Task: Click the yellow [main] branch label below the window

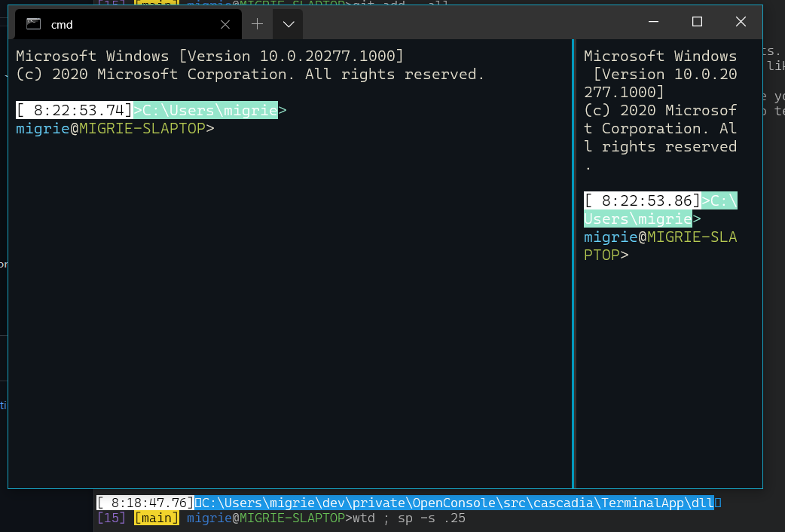Action: pyautogui.click(x=156, y=518)
